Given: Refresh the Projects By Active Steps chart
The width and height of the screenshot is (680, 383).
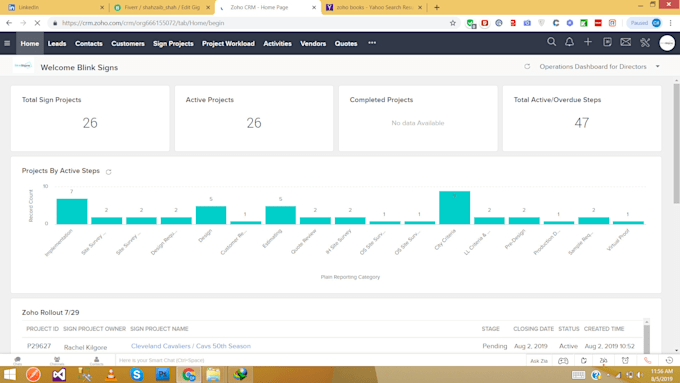Looking at the screenshot, I should tap(108, 172).
